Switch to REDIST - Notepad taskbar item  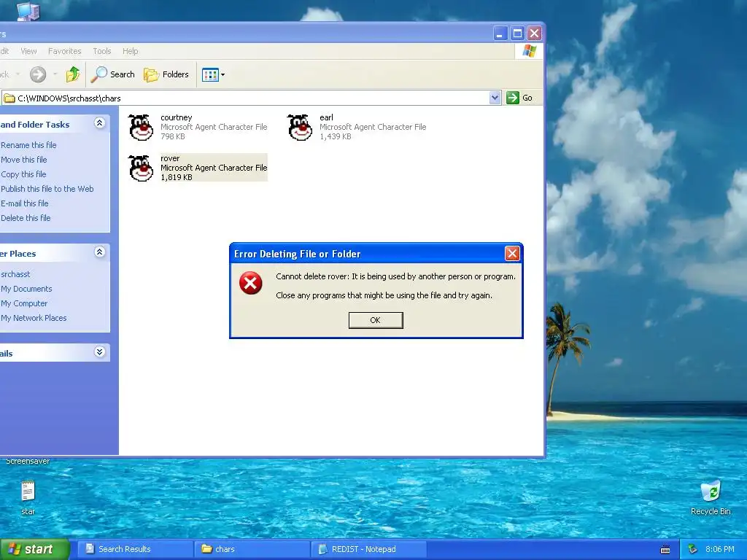click(368, 549)
